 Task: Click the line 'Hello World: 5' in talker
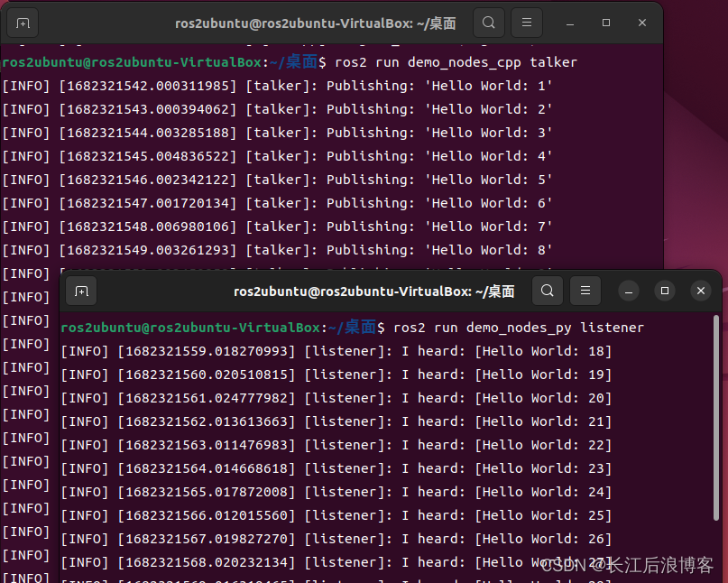coord(277,180)
